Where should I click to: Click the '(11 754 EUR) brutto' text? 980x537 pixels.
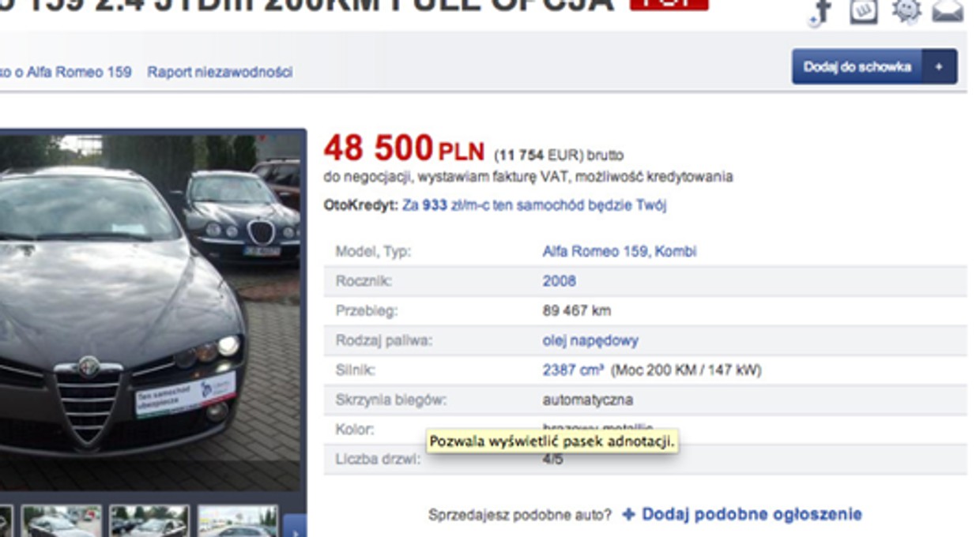click(559, 156)
